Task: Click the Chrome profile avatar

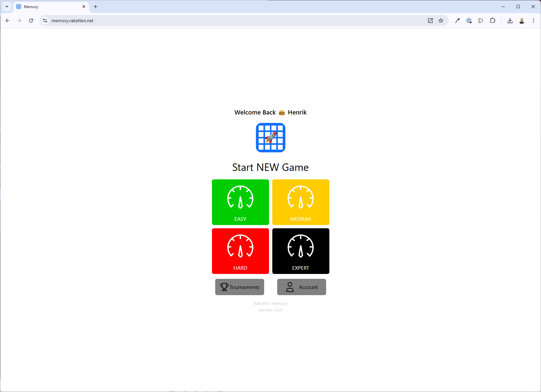Action: pyautogui.click(x=522, y=21)
